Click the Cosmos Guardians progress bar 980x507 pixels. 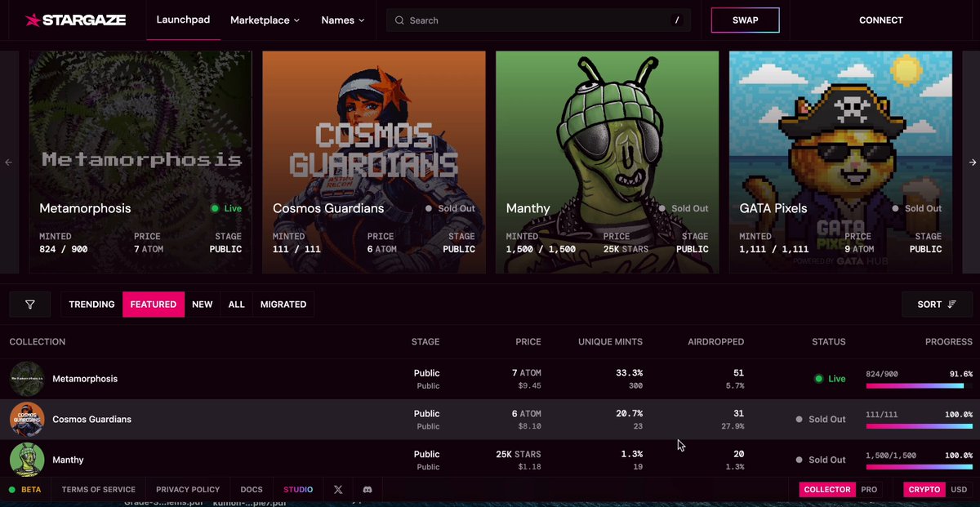919,426
